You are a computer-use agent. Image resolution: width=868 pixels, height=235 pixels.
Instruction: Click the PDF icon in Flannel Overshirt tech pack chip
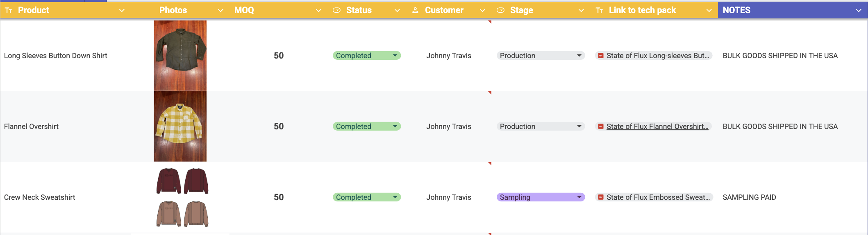600,127
